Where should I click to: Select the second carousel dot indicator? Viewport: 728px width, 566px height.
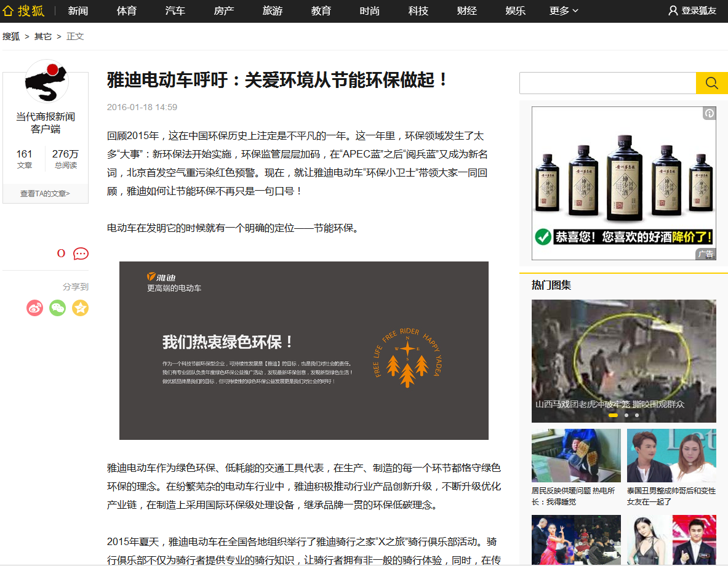pos(626,415)
